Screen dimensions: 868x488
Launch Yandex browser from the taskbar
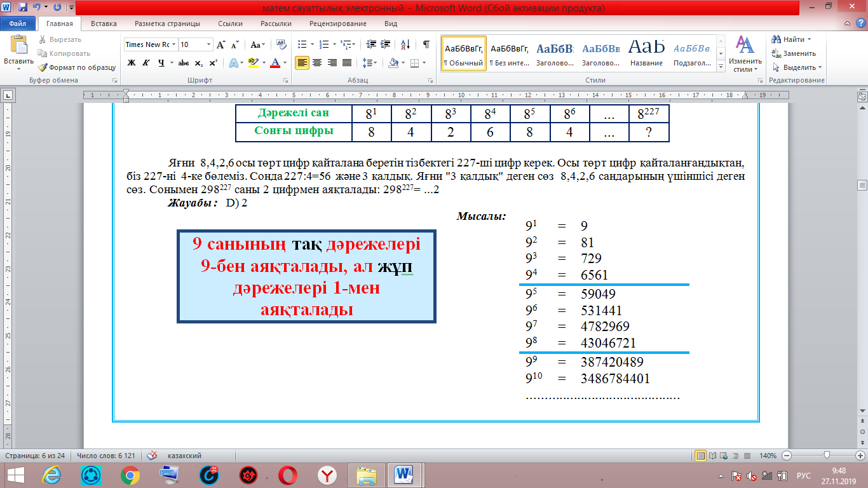[x=327, y=475]
